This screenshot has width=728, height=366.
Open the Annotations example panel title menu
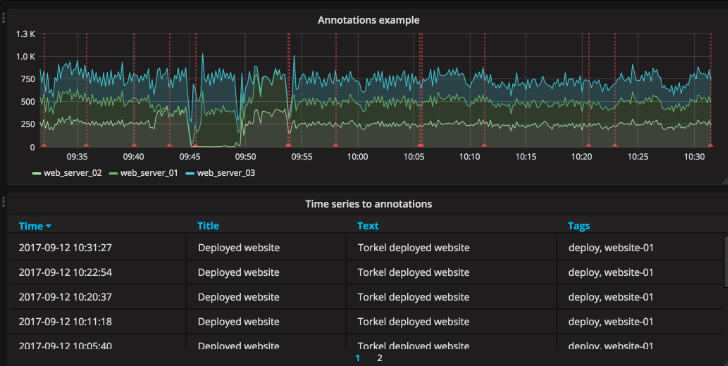[x=368, y=20]
